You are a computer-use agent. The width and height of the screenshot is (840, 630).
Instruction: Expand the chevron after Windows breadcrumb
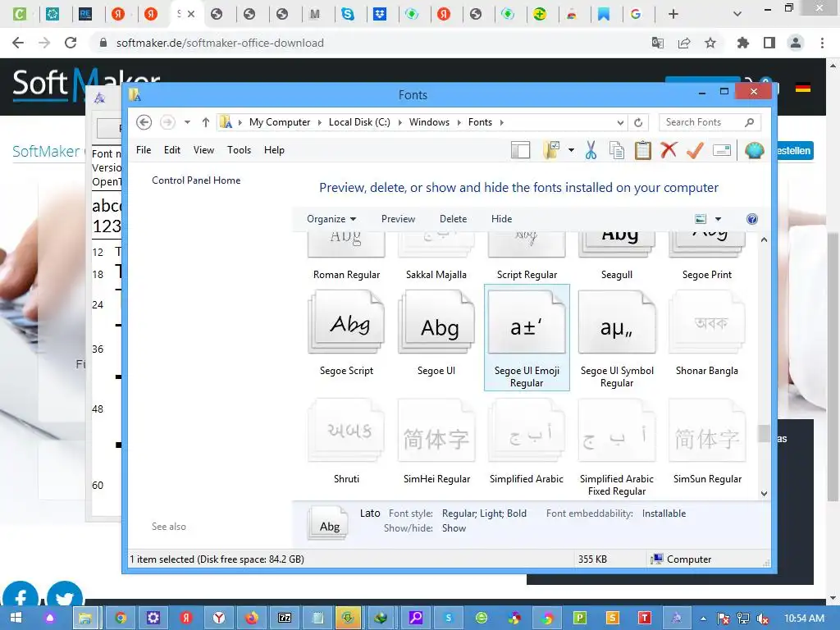(x=459, y=123)
